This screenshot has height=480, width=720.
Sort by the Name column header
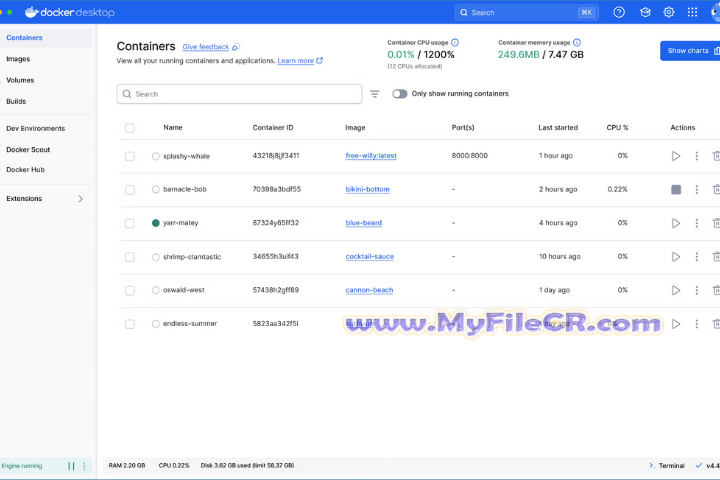tap(173, 128)
